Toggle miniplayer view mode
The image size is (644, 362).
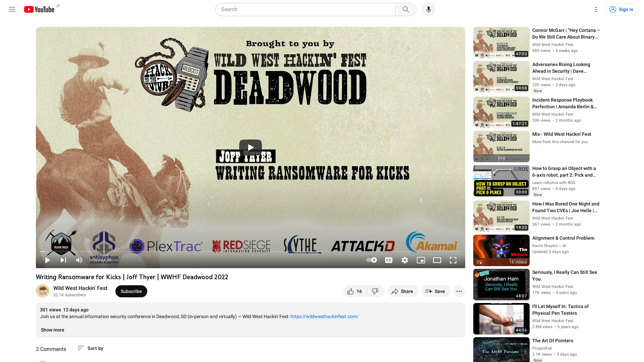pos(421,260)
